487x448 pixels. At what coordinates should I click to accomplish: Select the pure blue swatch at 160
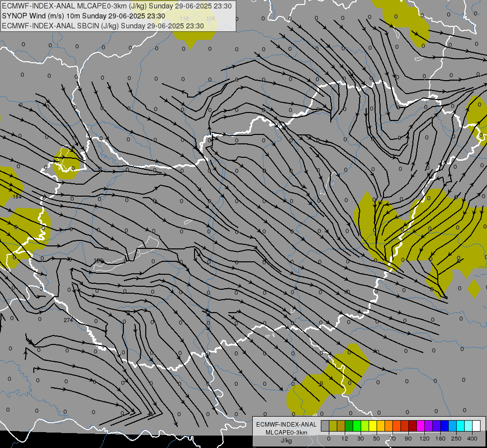pos(444,426)
